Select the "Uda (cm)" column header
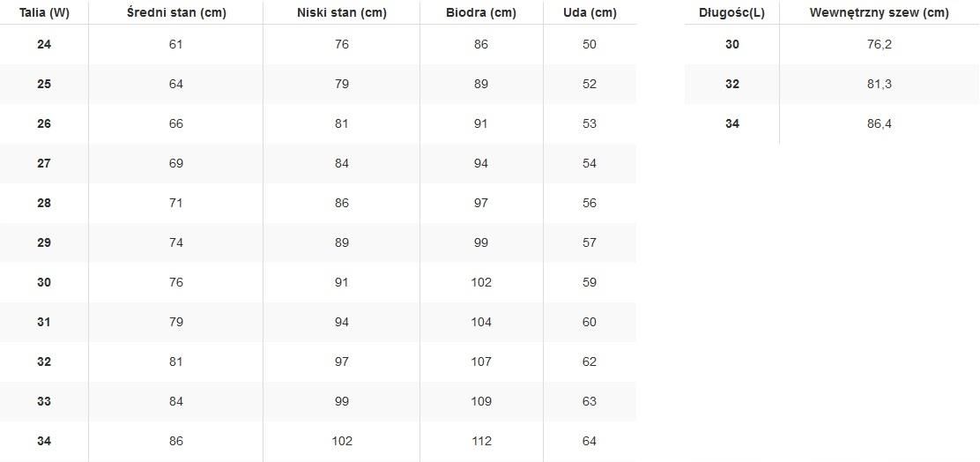 coord(590,13)
